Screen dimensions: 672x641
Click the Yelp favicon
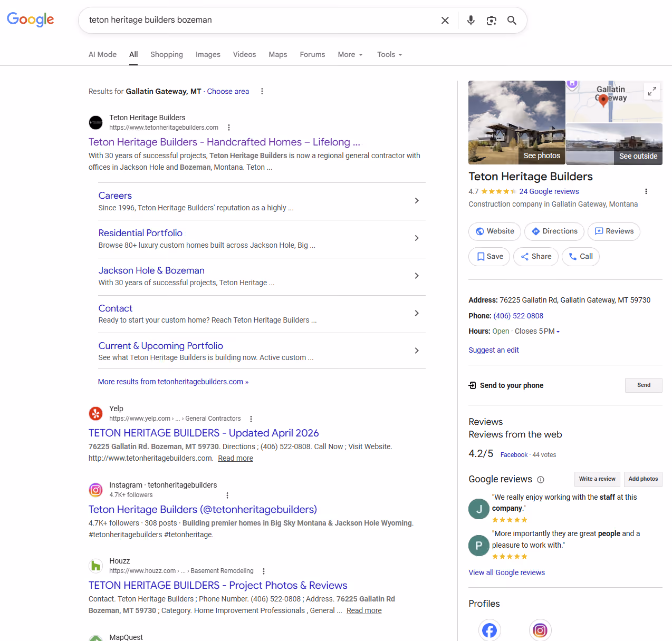point(95,413)
